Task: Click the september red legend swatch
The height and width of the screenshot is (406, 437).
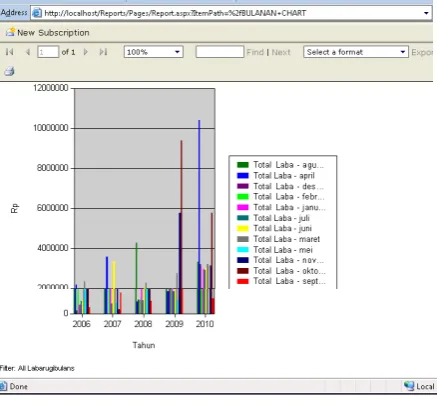Action: (x=243, y=281)
